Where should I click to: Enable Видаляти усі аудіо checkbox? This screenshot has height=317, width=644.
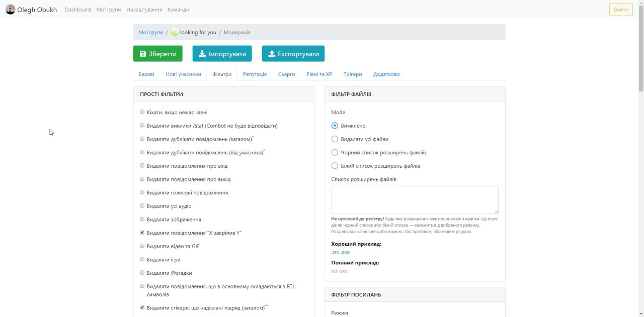click(x=142, y=205)
